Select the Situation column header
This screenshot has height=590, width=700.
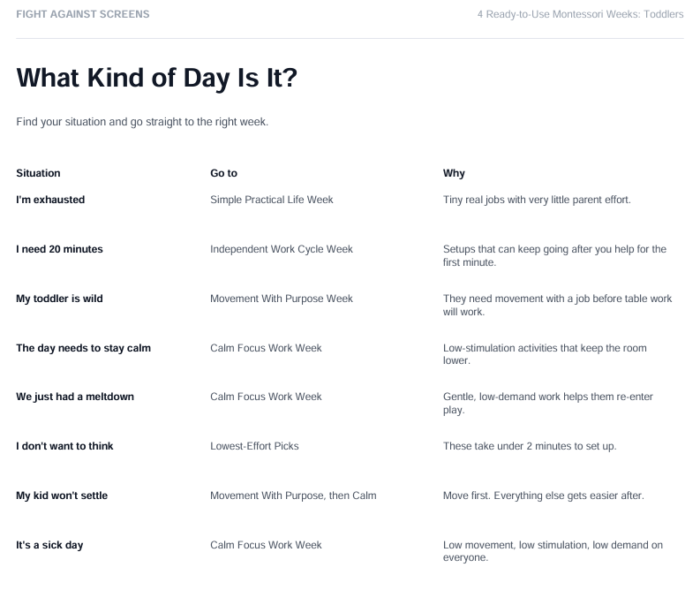pyautogui.click(x=38, y=173)
